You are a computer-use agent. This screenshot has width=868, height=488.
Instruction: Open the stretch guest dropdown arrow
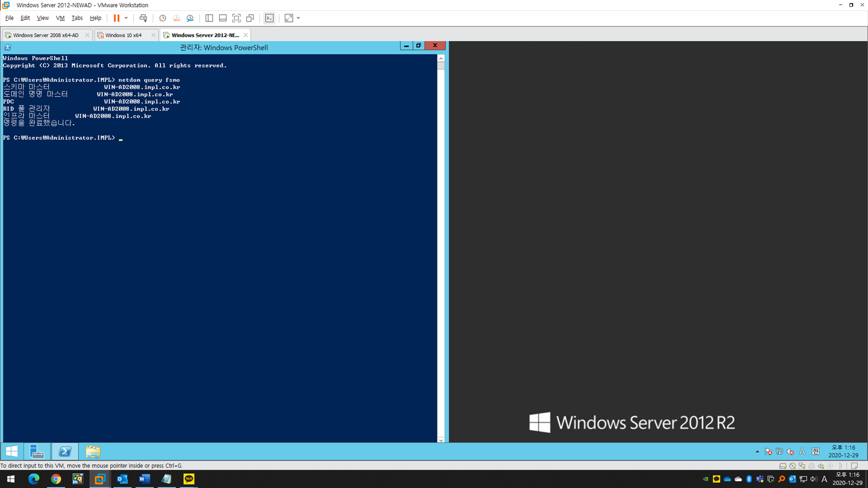pos(298,18)
